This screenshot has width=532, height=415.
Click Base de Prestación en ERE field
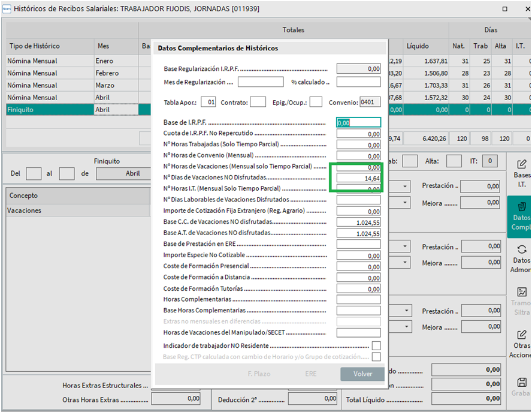[359, 244]
